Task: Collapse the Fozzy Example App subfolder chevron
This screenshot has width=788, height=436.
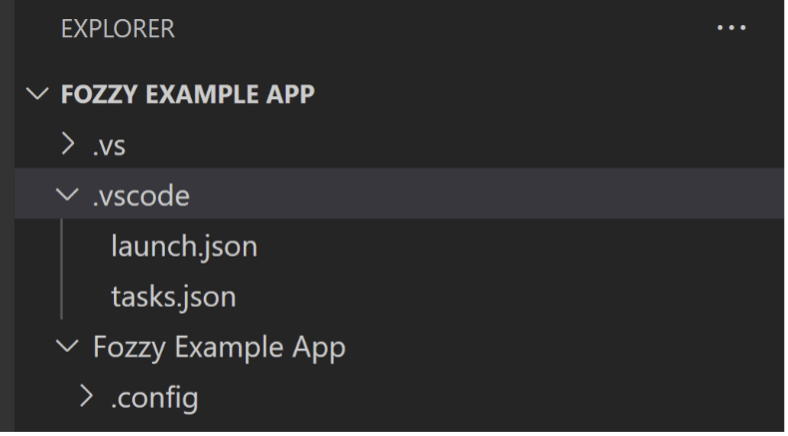Action: coord(67,346)
